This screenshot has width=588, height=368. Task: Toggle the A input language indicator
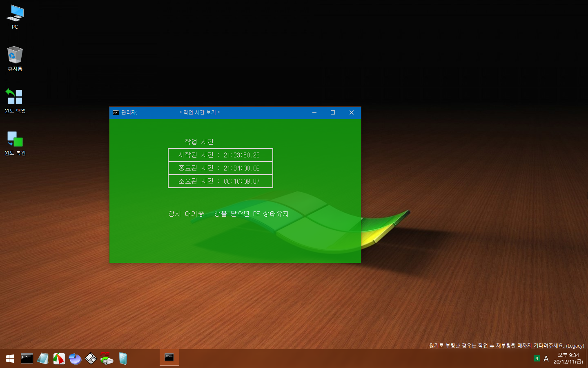[546, 359]
